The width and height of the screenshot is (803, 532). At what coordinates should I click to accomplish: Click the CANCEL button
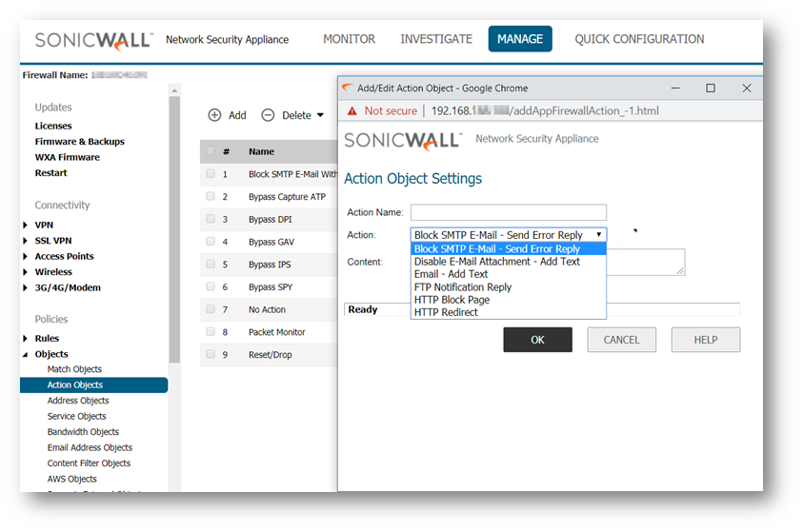pos(622,340)
